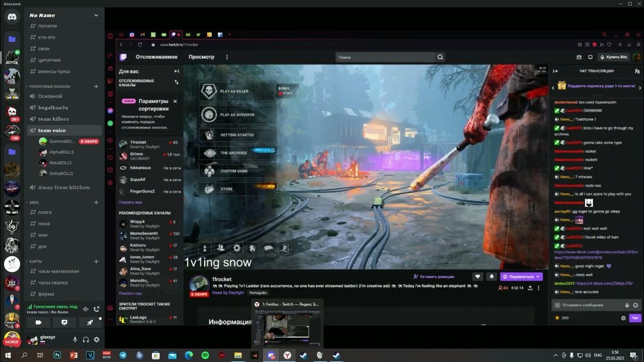Disconnect from voice channel

97,309
